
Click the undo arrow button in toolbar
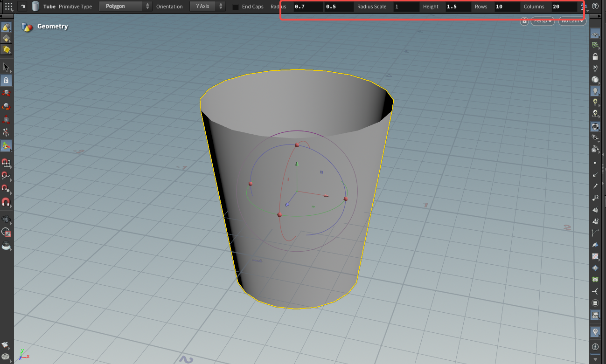22,6
